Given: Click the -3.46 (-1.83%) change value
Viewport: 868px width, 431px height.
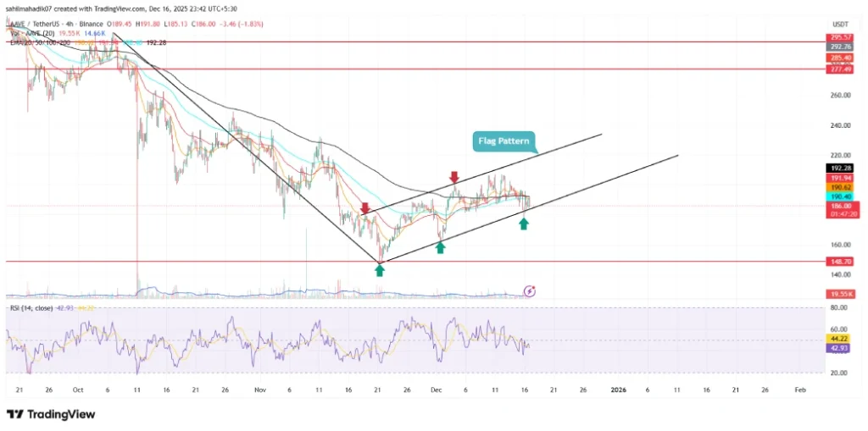Looking at the screenshot, I should (240, 25).
